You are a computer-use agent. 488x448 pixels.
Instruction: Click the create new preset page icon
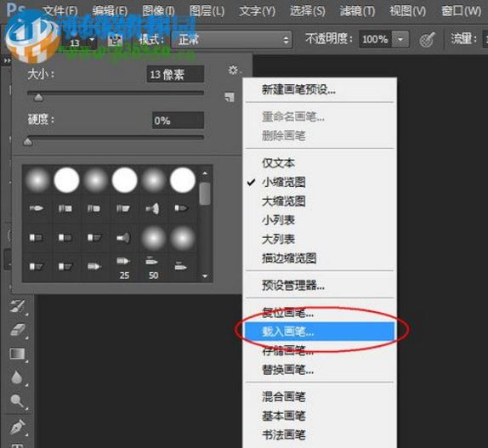(x=230, y=97)
